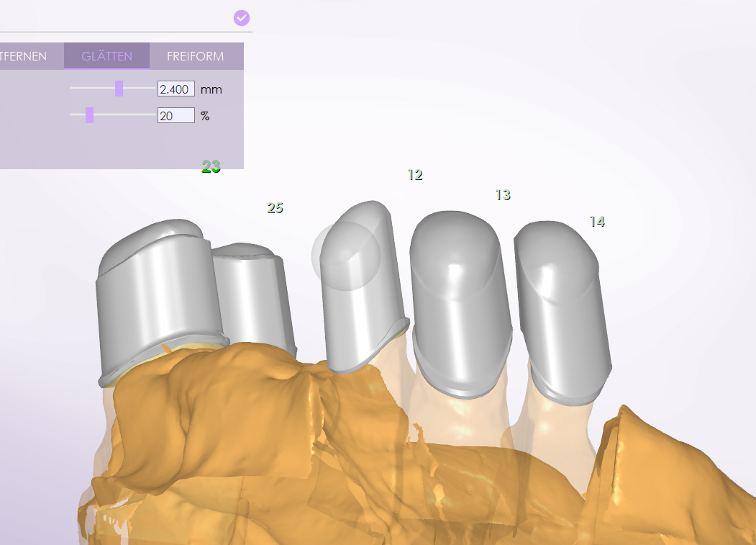Click the percent strength slider handle
The image size is (756, 545).
click(89, 115)
